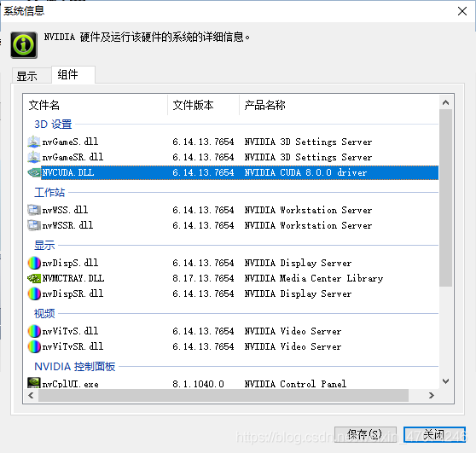Click nvWSSR.dll version 6.14.13.7654

(203, 225)
